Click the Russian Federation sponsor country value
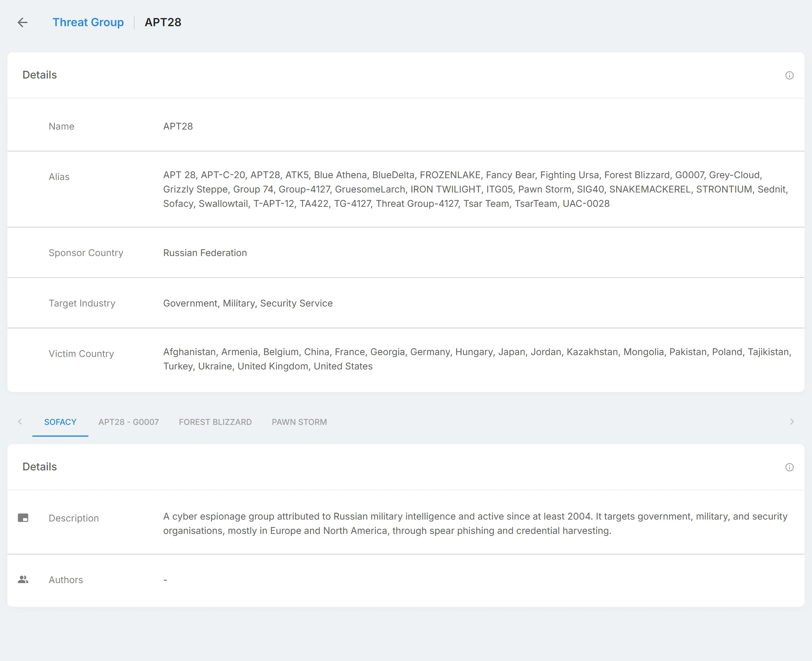This screenshot has width=812, height=661. coord(205,253)
